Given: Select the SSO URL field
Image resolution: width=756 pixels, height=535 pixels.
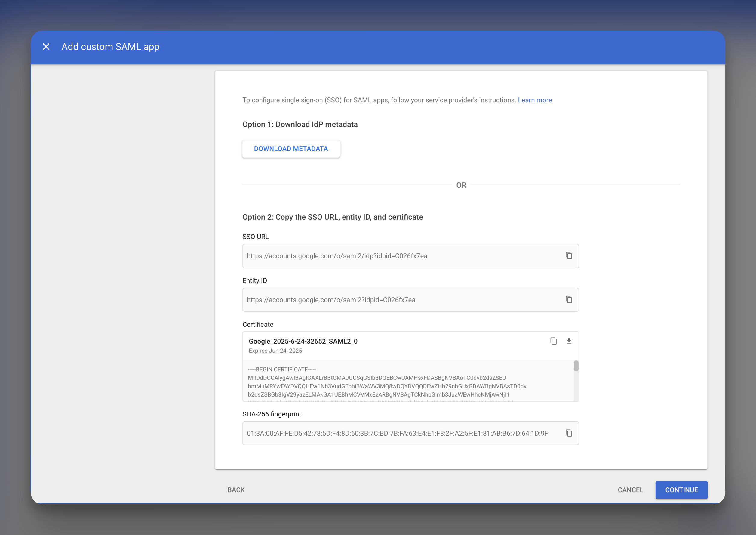Looking at the screenshot, I should point(410,256).
